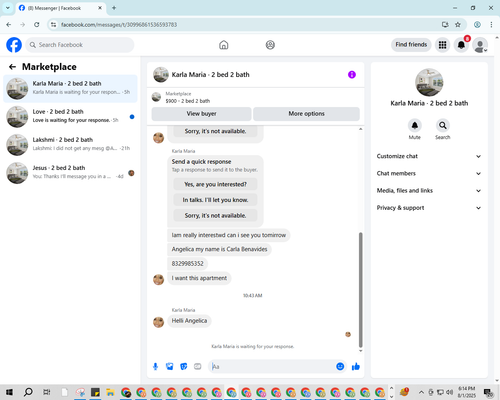This screenshot has width=500, height=400.
Task: Go to the Home feed icon
Action: click(x=224, y=45)
